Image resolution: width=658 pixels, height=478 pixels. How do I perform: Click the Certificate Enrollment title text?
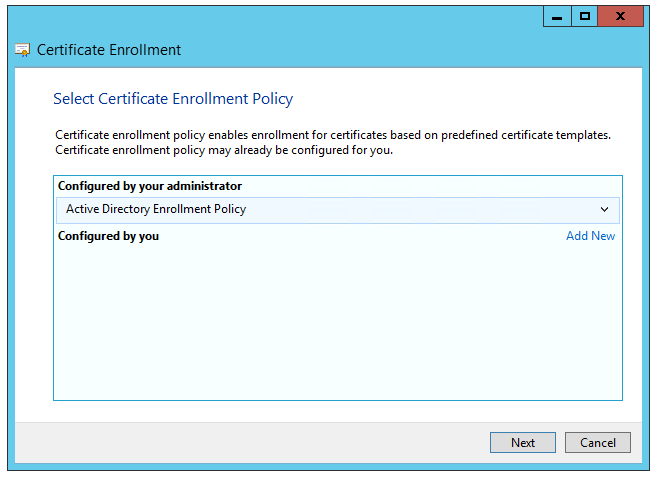click(x=109, y=50)
